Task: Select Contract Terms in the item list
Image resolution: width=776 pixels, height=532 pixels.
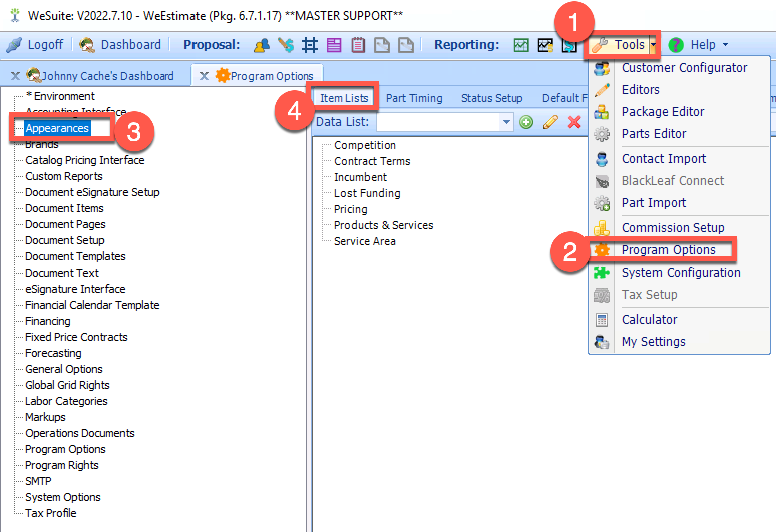Action: coord(372,161)
